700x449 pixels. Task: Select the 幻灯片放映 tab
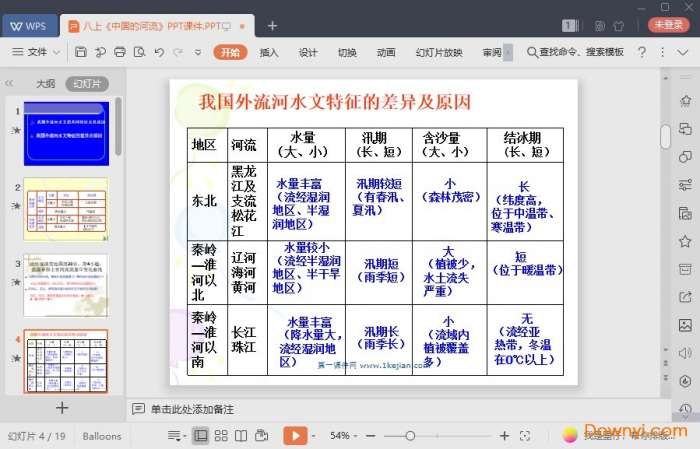(x=439, y=52)
